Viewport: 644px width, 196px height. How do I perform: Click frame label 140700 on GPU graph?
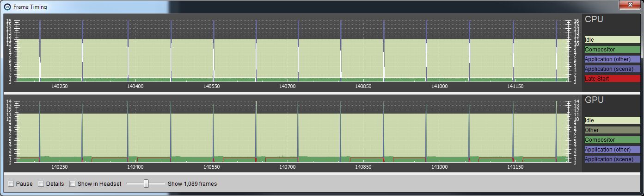click(287, 167)
